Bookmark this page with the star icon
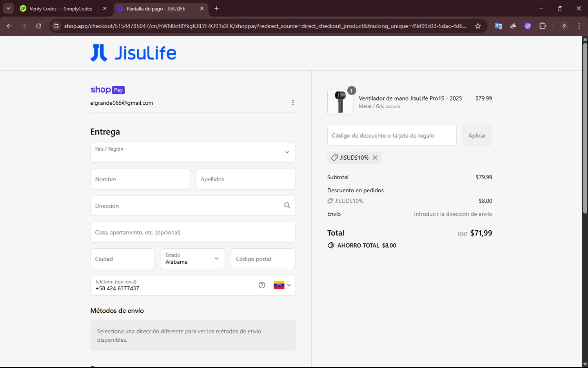Screen dimensions: 588x368 [x=478, y=26]
